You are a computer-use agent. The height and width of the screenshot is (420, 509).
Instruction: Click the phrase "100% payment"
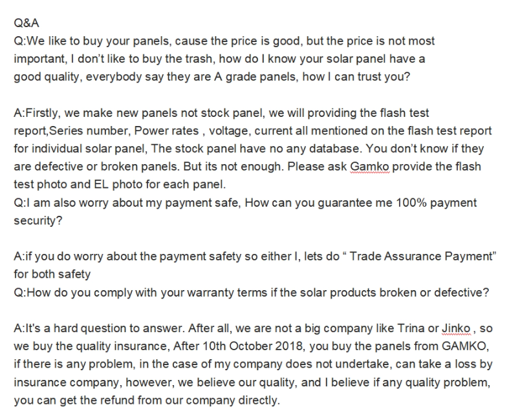(437, 203)
